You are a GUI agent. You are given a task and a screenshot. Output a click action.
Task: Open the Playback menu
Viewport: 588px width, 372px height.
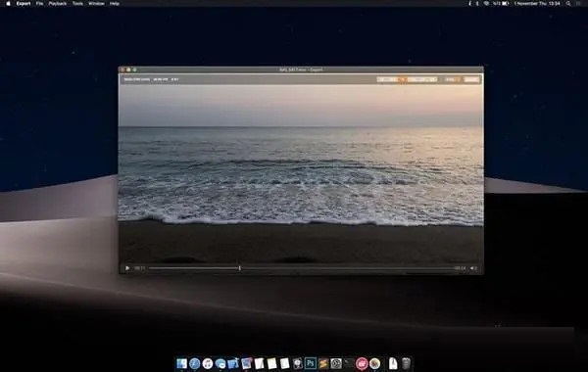click(58, 3)
